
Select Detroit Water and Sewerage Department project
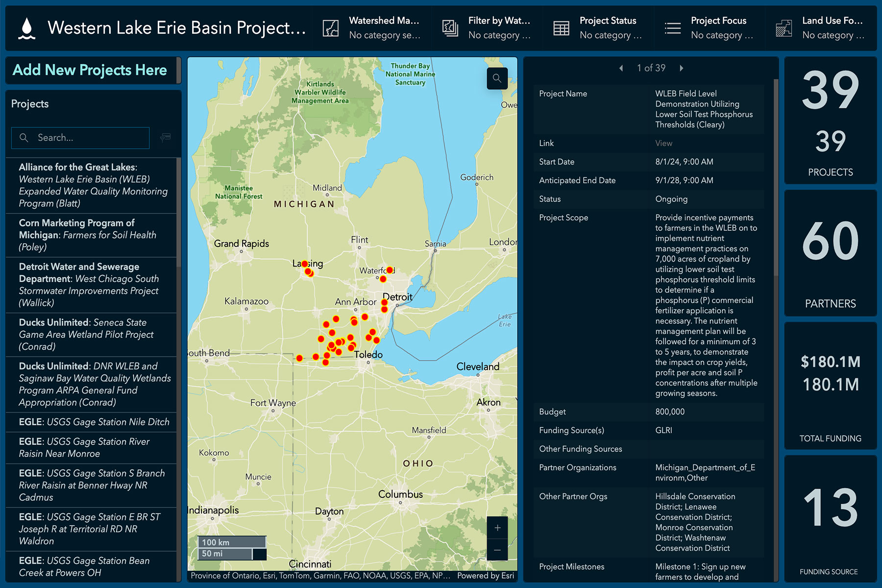[91, 285]
